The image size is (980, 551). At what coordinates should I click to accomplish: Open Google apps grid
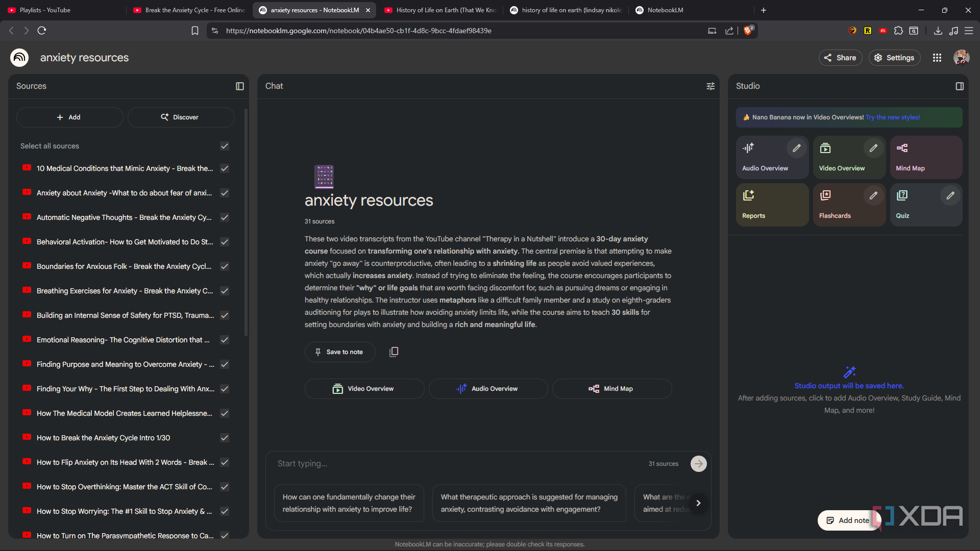[x=937, y=58]
